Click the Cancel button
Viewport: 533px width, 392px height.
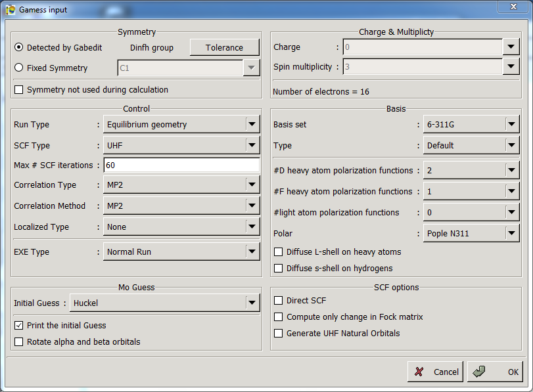click(x=436, y=372)
